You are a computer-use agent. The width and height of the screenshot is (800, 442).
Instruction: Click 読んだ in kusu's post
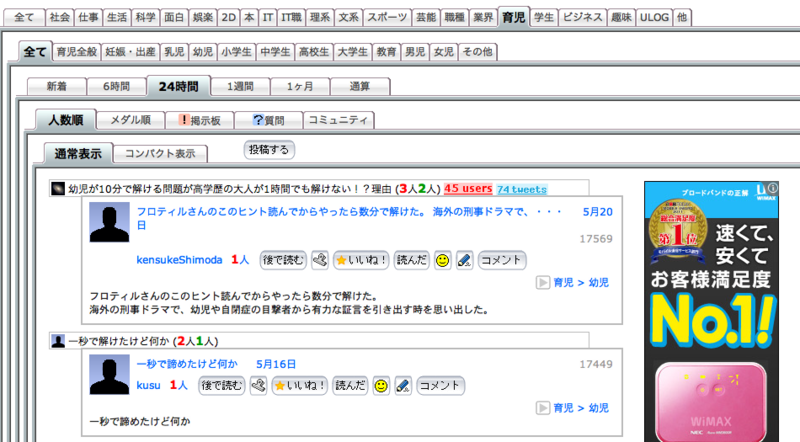tap(350, 386)
